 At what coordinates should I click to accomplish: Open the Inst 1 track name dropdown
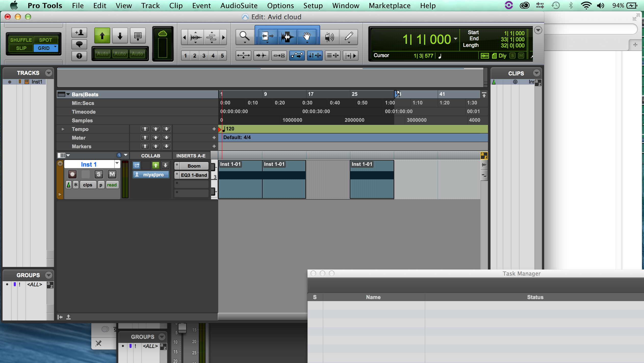point(117,164)
